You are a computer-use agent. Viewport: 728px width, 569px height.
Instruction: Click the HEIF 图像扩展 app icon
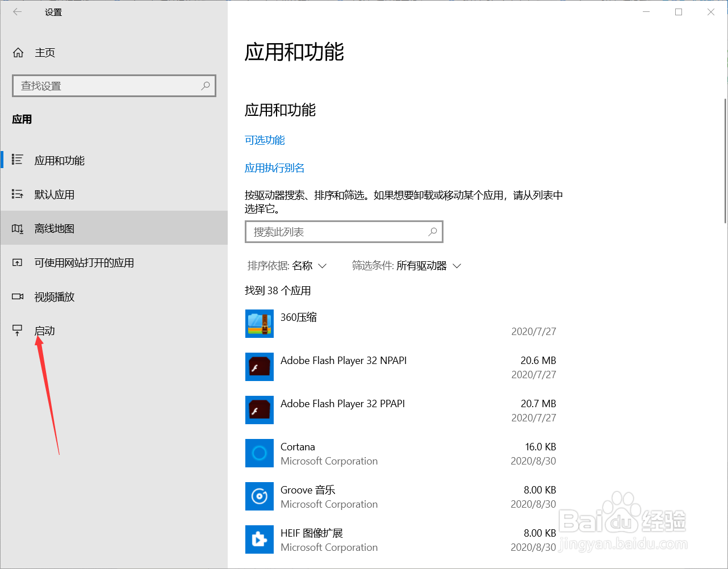point(260,539)
